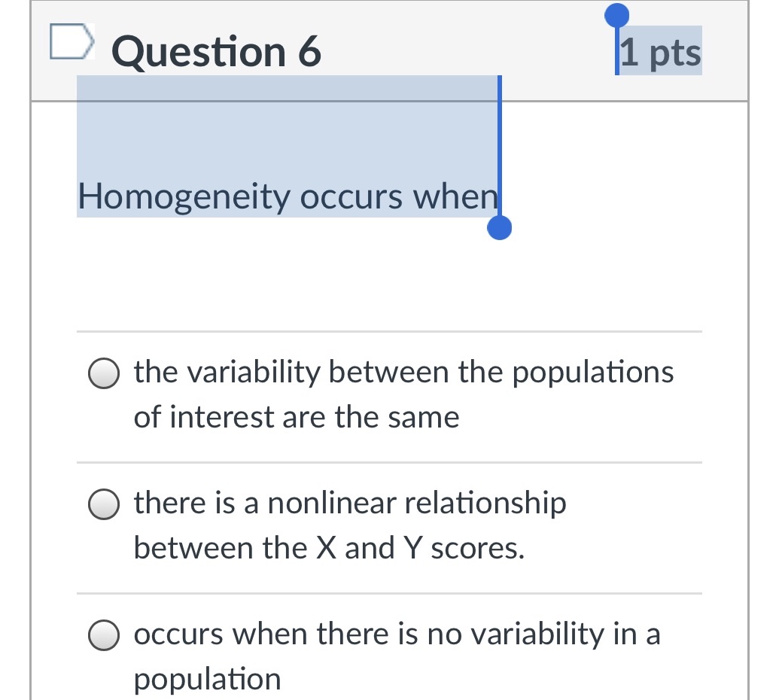779x700 pixels.
Task: Select 'there is a nonlinear relationship' answer
Action: point(349,525)
